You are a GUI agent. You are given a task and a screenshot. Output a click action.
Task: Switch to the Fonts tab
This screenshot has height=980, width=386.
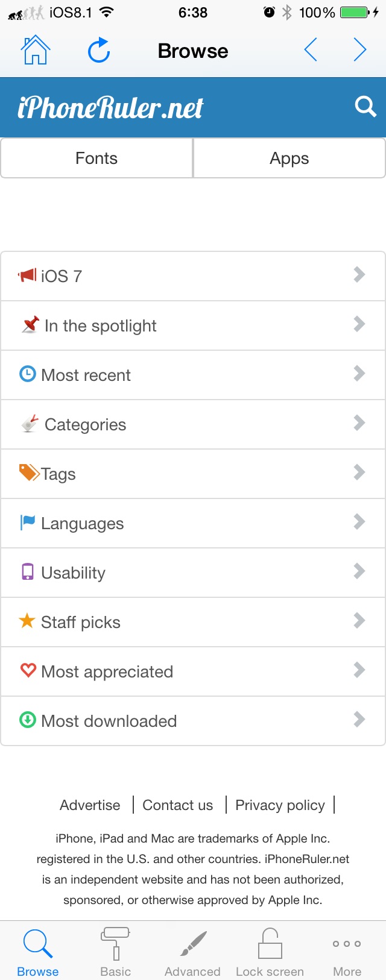[96, 158]
